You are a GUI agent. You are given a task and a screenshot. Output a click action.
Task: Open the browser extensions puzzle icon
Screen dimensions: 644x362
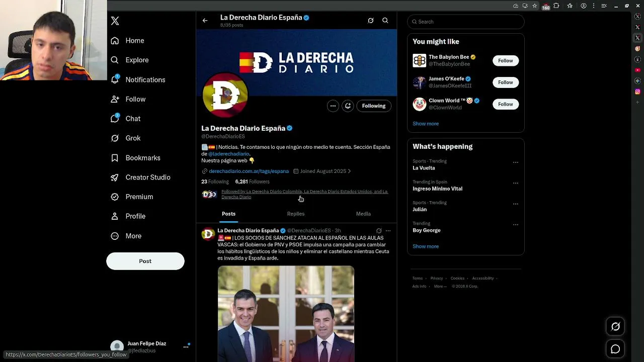(x=556, y=6)
